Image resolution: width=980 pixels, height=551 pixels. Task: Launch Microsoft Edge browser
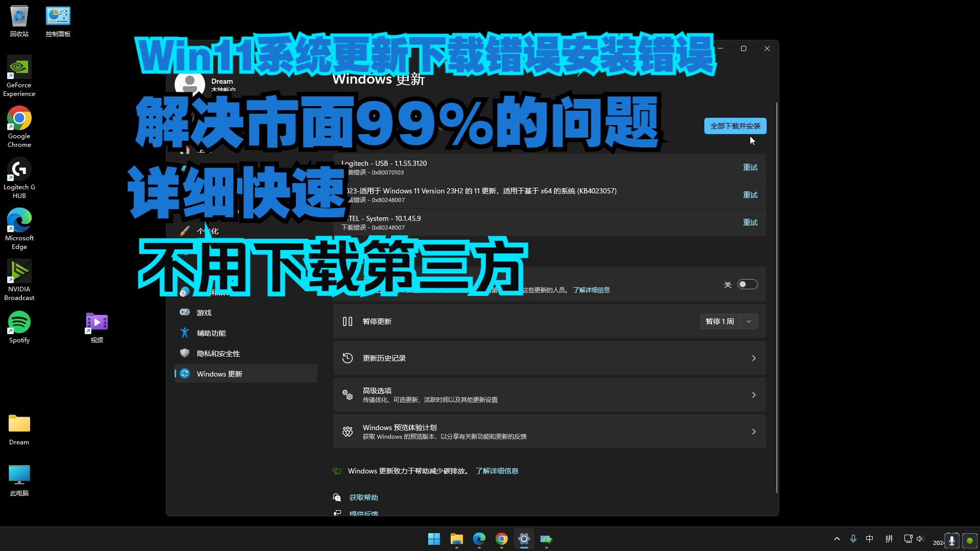pyautogui.click(x=479, y=539)
